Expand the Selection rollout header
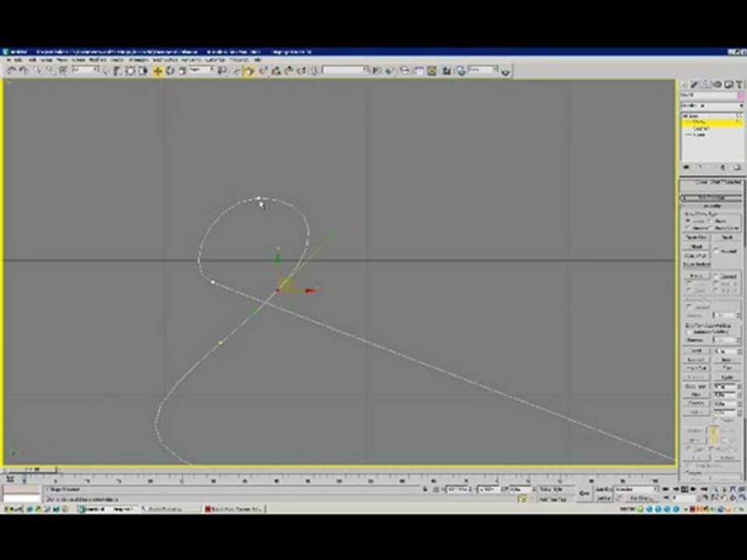Viewport: 747px width, 560px height. 711,198
